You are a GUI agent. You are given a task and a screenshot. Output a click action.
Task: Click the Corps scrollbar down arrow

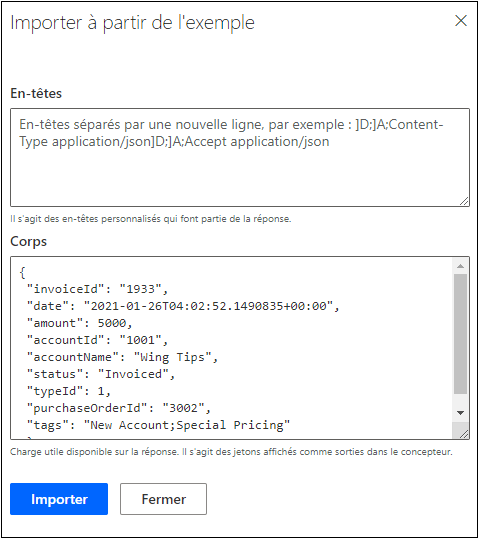460,413
